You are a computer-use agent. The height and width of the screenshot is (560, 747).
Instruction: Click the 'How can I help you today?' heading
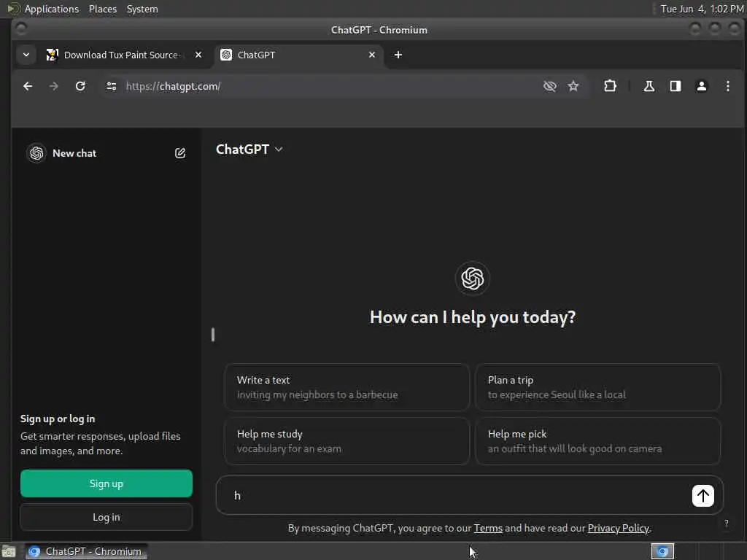tap(473, 317)
